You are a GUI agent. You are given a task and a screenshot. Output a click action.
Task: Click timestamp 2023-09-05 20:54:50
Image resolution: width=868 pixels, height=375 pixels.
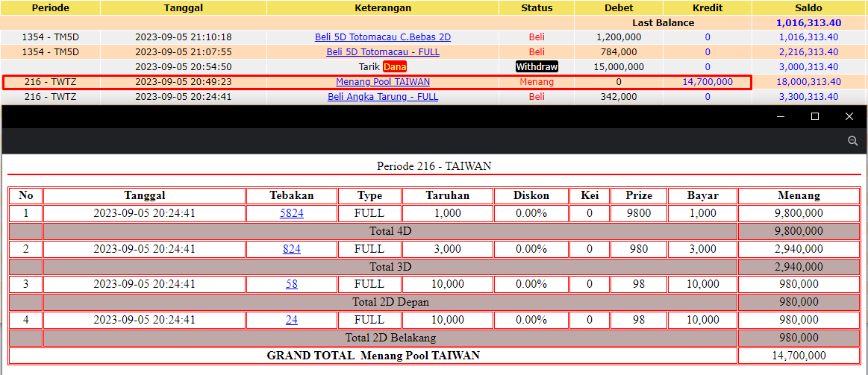click(x=184, y=67)
